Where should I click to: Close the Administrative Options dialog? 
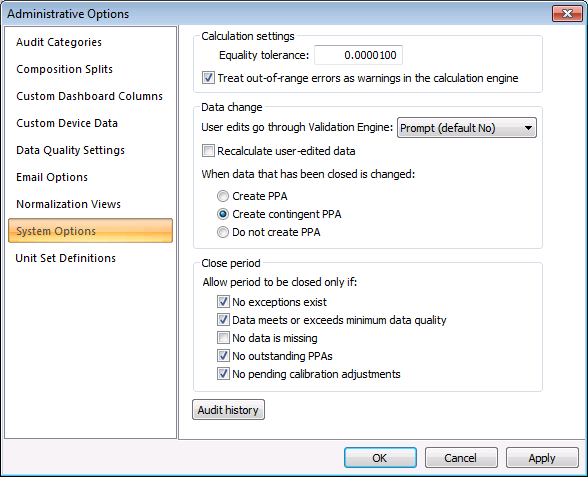click(567, 14)
